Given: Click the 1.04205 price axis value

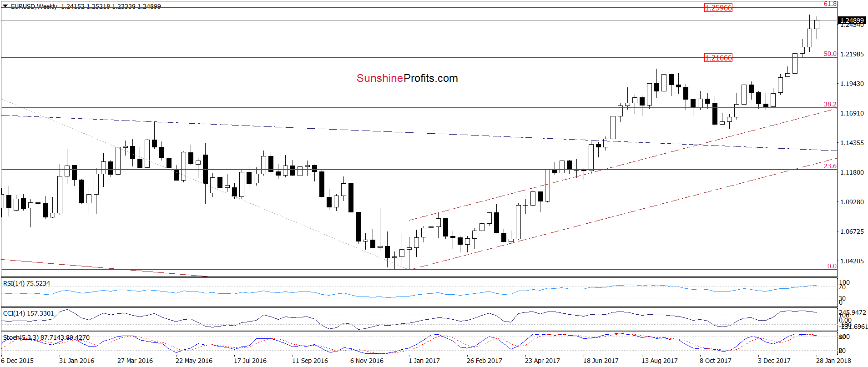Looking at the screenshot, I should 852,261.
